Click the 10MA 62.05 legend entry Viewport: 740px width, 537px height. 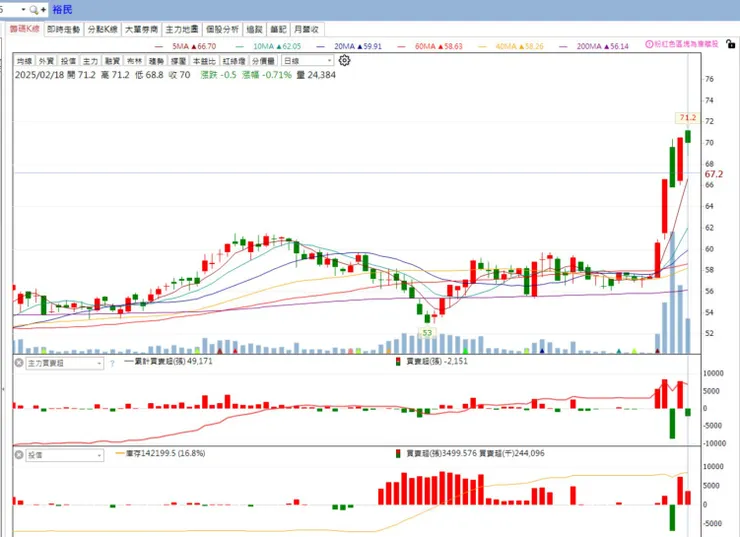tap(269, 46)
